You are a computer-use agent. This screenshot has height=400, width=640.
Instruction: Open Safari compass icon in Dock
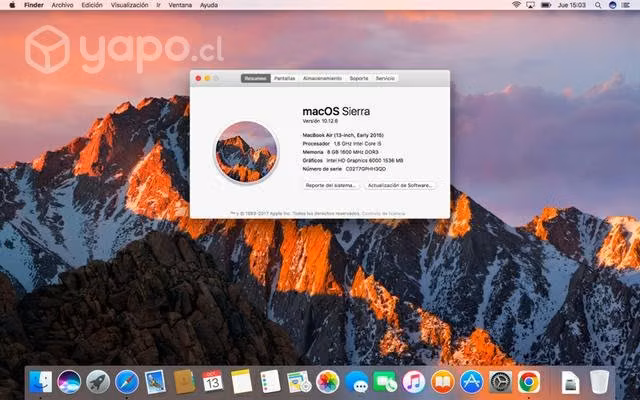point(127,382)
